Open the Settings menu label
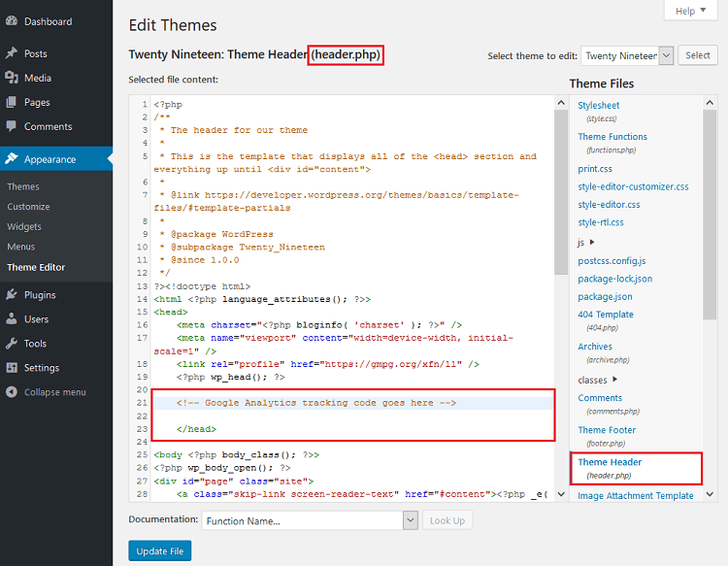 click(42, 368)
